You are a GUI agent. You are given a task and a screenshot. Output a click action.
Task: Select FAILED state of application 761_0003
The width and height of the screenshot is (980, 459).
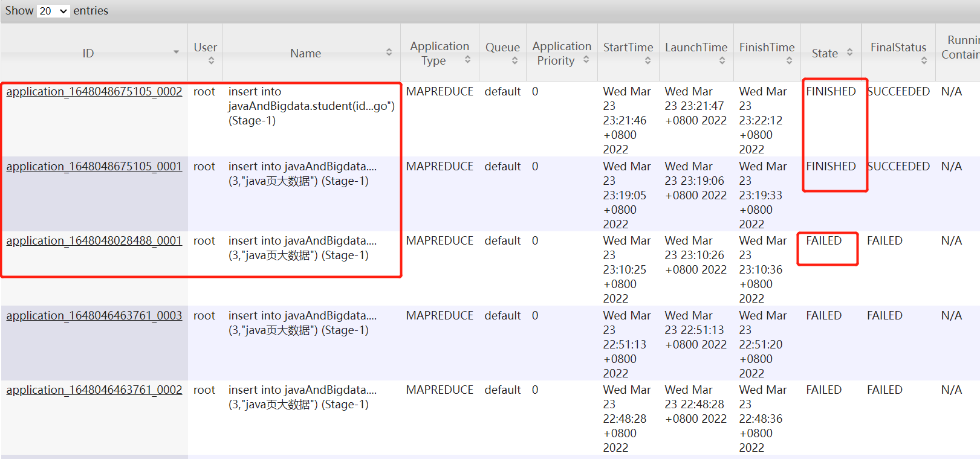coord(823,315)
